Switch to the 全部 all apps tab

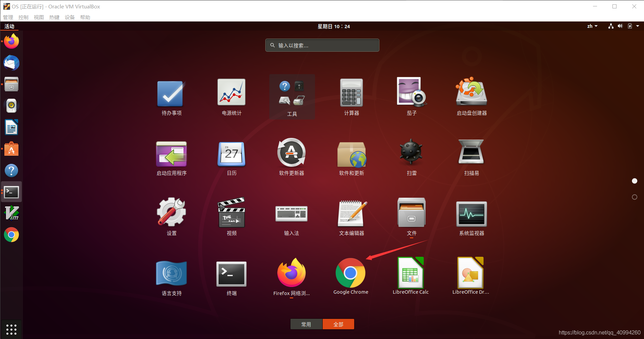click(x=338, y=324)
